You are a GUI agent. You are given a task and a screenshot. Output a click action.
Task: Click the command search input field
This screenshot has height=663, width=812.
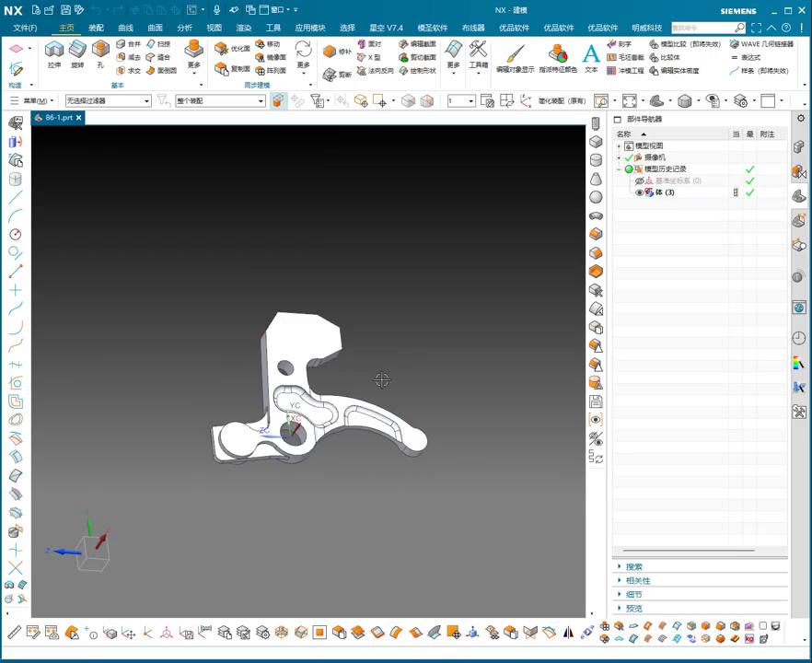702,28
